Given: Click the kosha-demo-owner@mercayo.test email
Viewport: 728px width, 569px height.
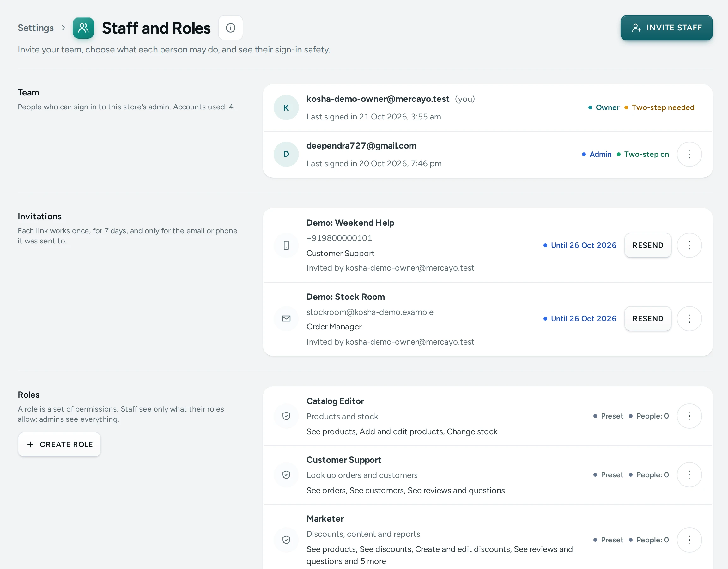Looking at the screenshot, I should (378, 99).
